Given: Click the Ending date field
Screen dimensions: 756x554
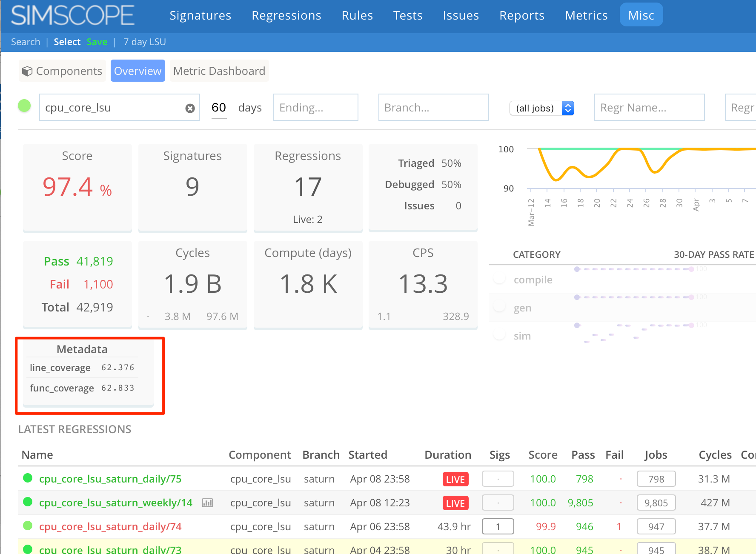Looking at the screenshot, I should click(316, 108).
